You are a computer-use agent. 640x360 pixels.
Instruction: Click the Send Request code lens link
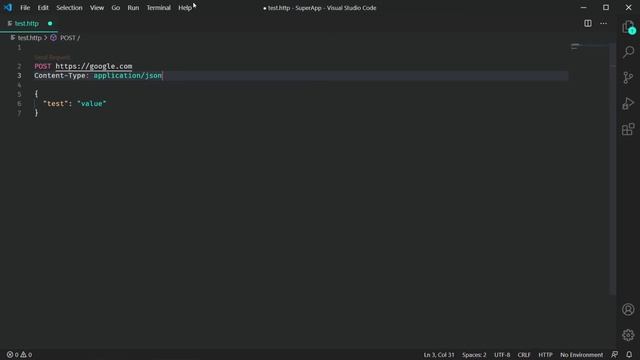click(52, 57)
